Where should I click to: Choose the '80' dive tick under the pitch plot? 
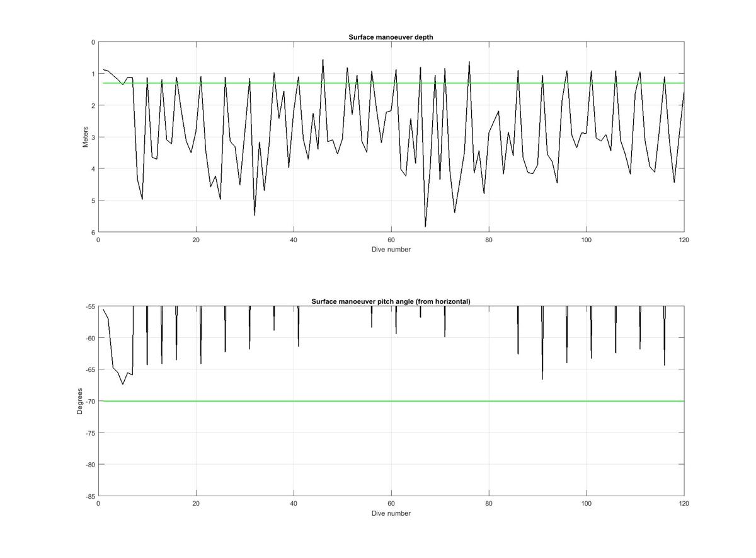pos(489,504)
